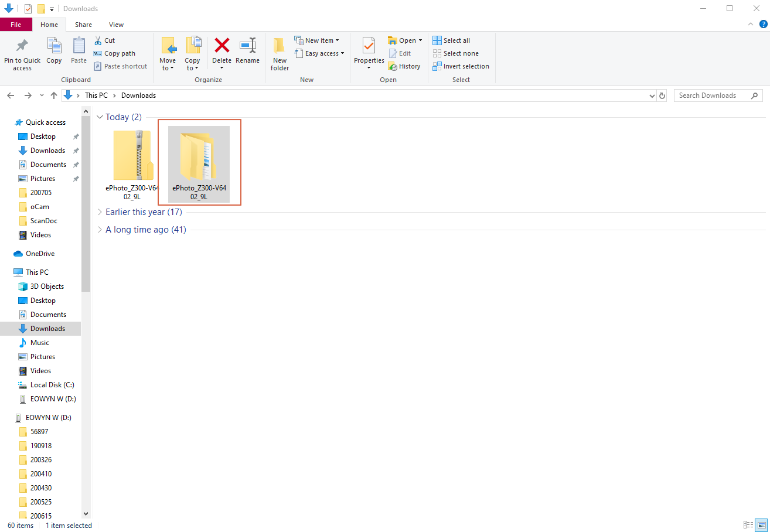Open the New item dropdown
The width and height of the screenshot is (770, 532).
click(317, 40)
